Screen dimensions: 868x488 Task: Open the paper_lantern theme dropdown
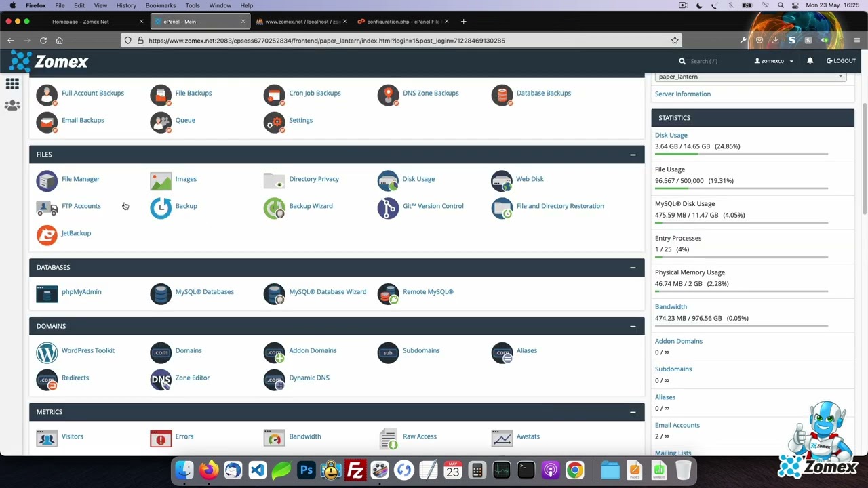pos(750,77)
